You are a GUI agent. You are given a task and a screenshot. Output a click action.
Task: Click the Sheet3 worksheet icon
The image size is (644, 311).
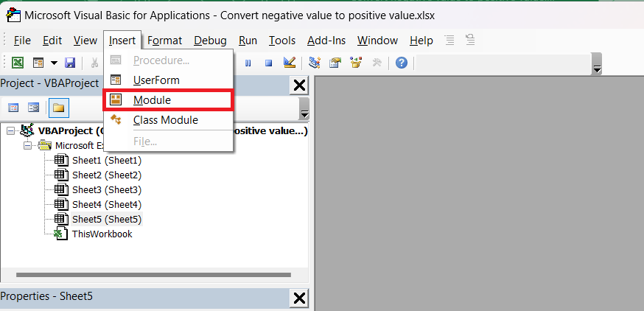62,189
